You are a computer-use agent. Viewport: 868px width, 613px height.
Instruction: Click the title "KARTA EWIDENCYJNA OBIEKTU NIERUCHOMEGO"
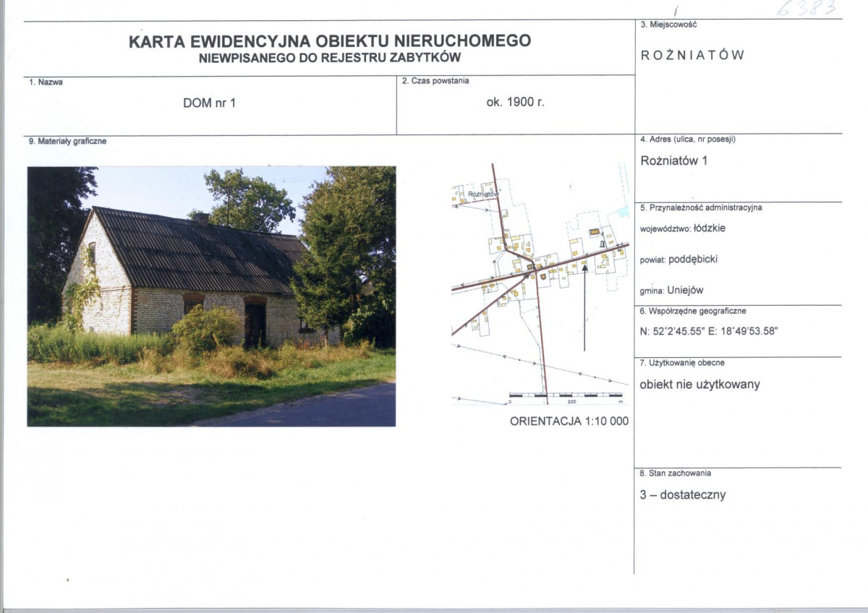point(330,41)
